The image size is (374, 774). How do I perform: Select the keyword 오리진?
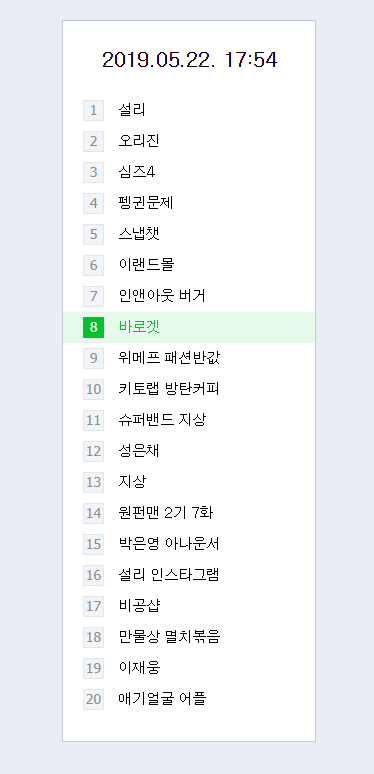[139, 141]
